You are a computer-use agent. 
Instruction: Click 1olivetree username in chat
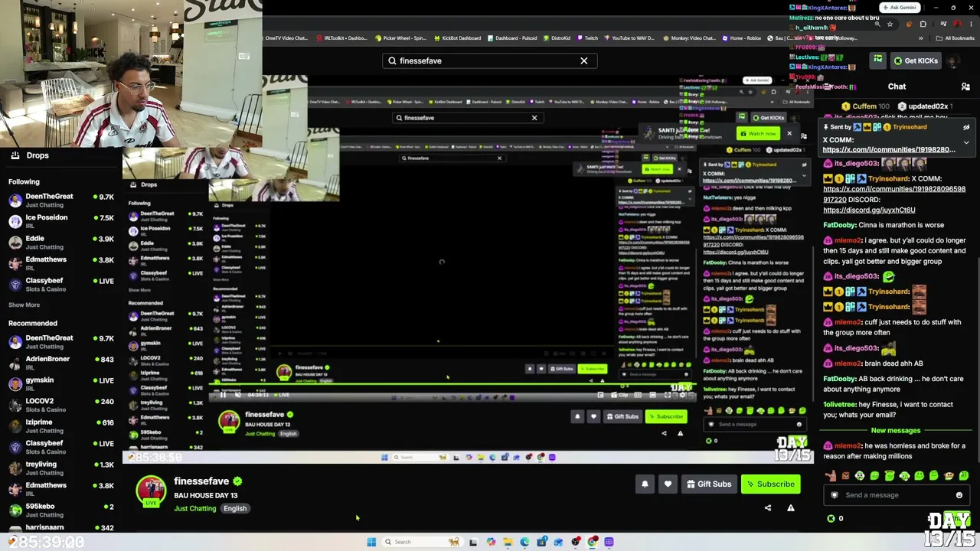pyautogui.click(x=839, y=404)
